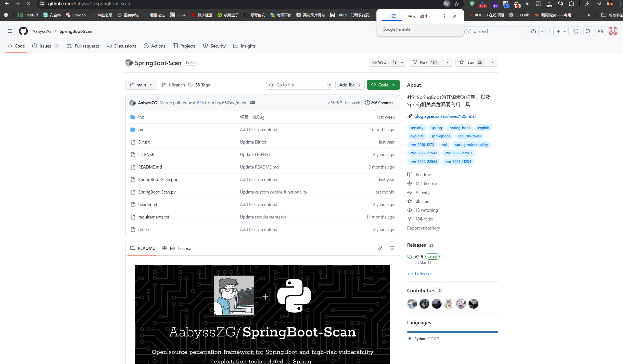
Task: Open the notifications inbox icon
Action: point(600,31)
